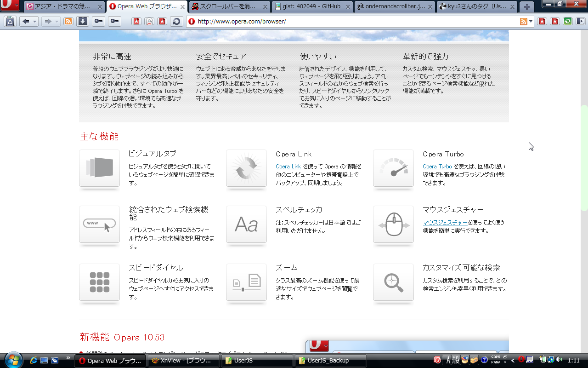This screenshot has height=368, width=588.
Task: Open the Opera Turbo hyperlink
Action: pyautogui.click(x=437, y=167)
